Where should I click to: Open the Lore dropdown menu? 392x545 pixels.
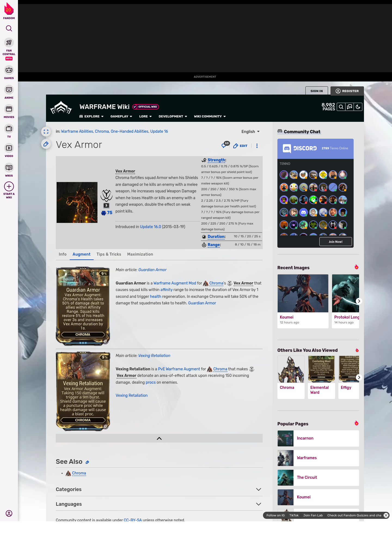pyautogui.click(x=145, y=116)
